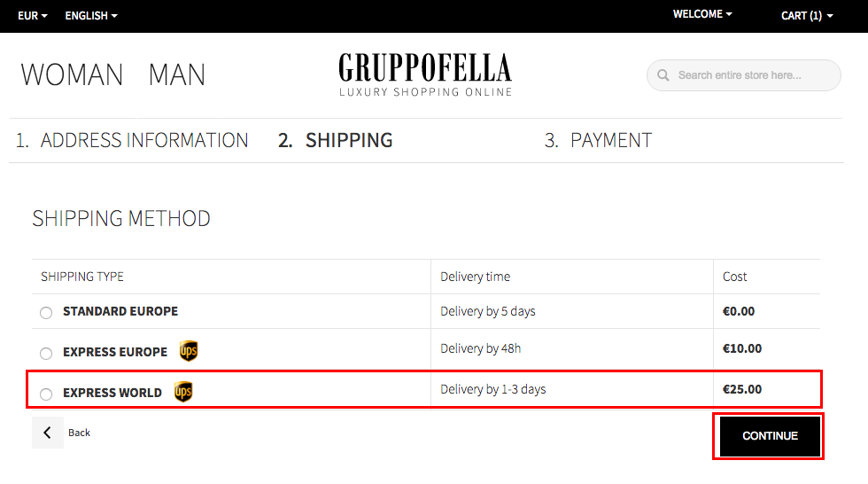868x484 pixels.
Task: Go to the Payment step
Action: [x=598, y=140]
